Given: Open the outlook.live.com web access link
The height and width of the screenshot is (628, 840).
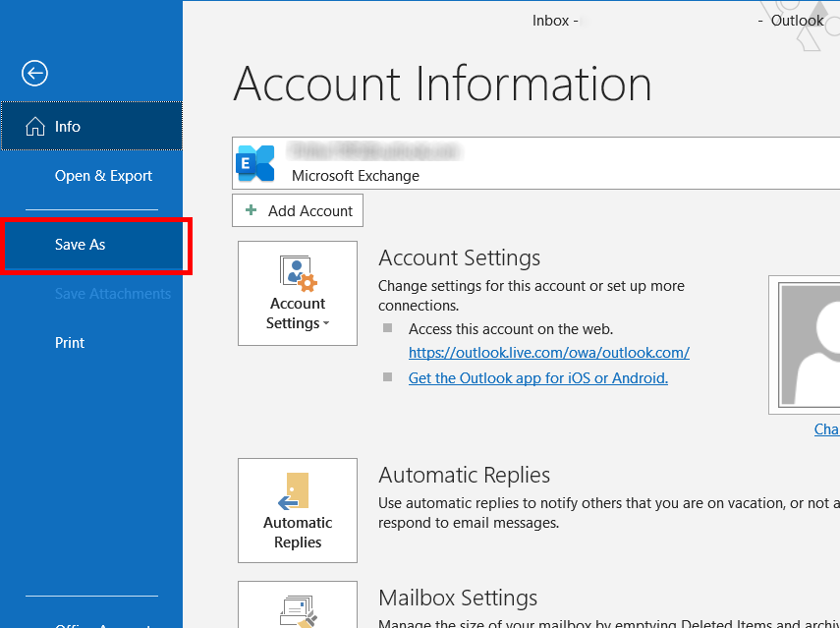Looking at the screenshot, I should click(x=548, y=353).
